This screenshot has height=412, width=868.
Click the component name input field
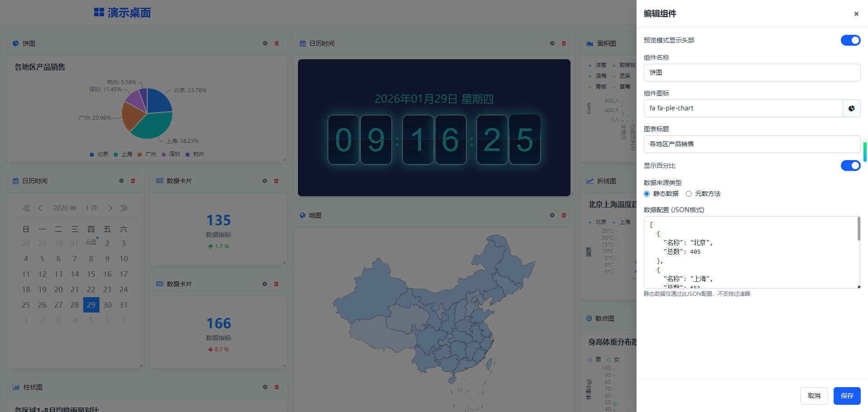click(x=751, y=73)
